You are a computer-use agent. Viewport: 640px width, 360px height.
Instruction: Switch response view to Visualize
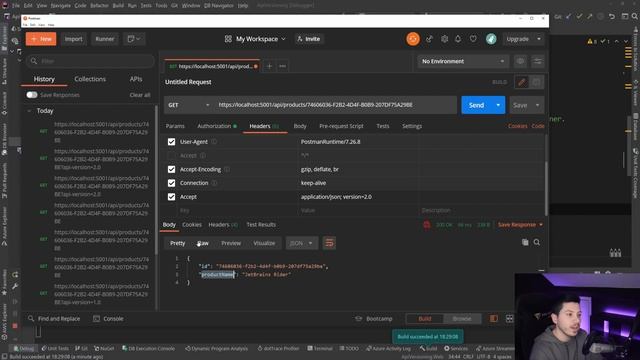(x=264, y=243)
